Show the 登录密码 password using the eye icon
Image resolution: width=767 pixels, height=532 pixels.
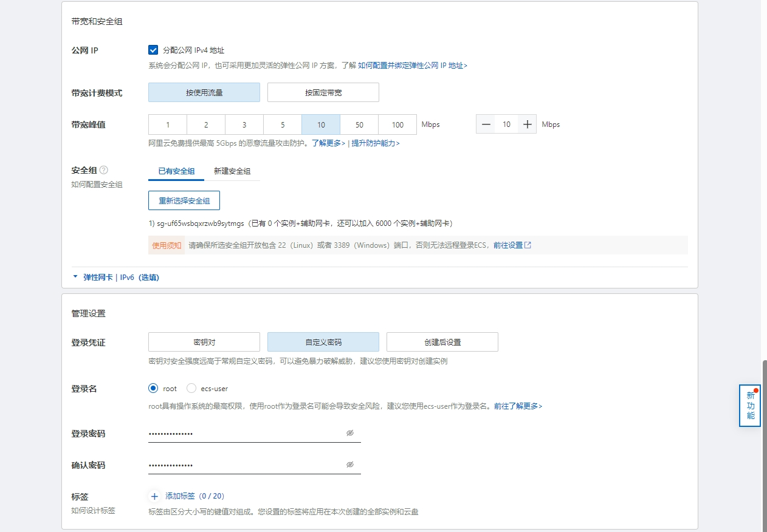click(x=349, y=432)
